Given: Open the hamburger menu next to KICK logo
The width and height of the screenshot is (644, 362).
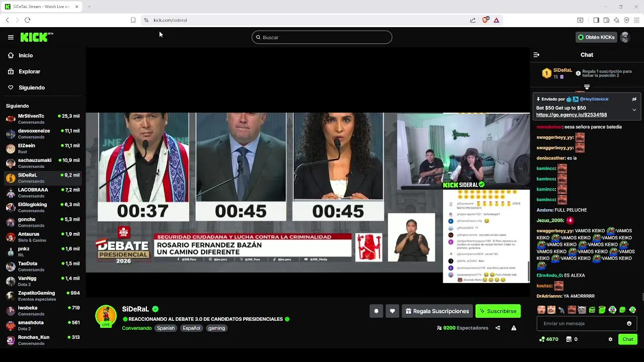Looking at the screenshot, I should (11, 37).
